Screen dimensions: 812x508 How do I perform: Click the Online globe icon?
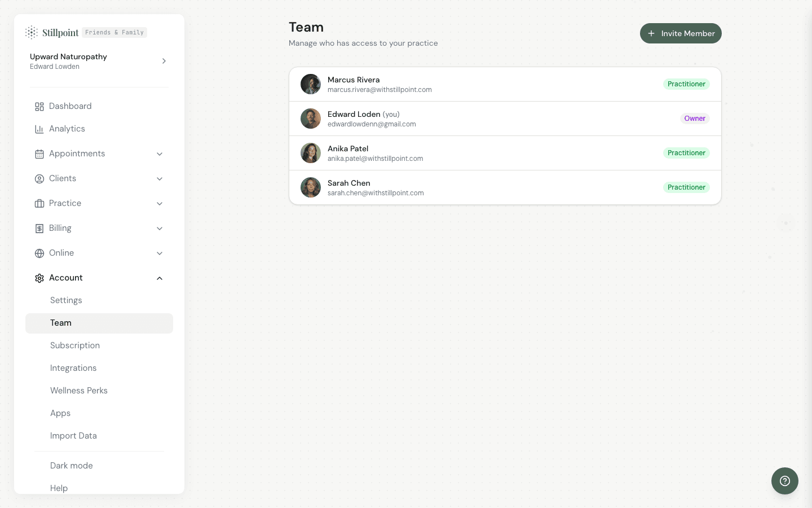(x=39, y=253)
